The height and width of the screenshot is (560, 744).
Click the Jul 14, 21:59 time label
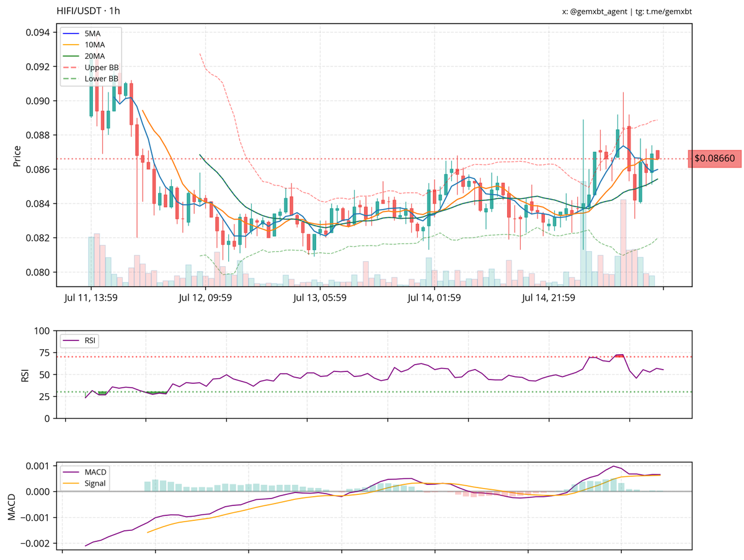point(549,298)
